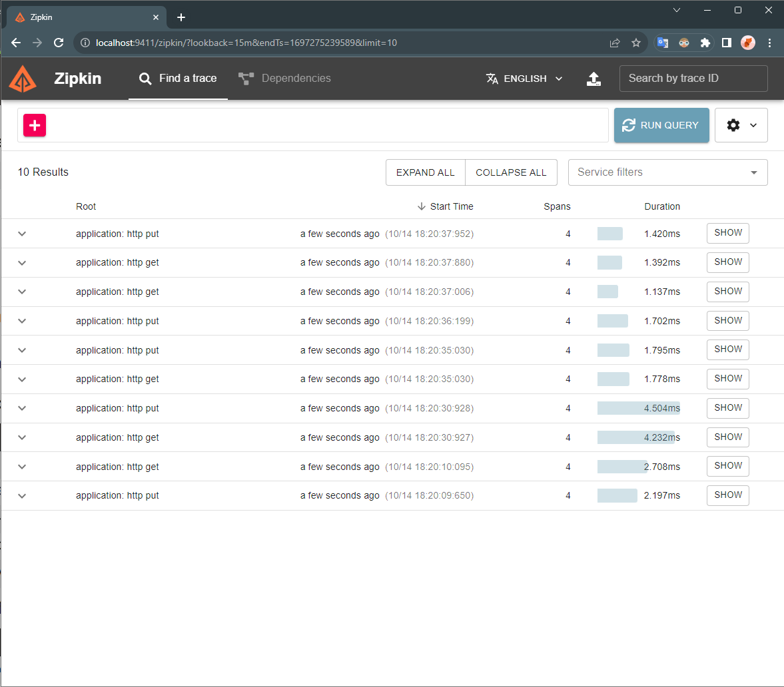Show the 1.420ms trace
784x687 pixels.
coord(727,233)
